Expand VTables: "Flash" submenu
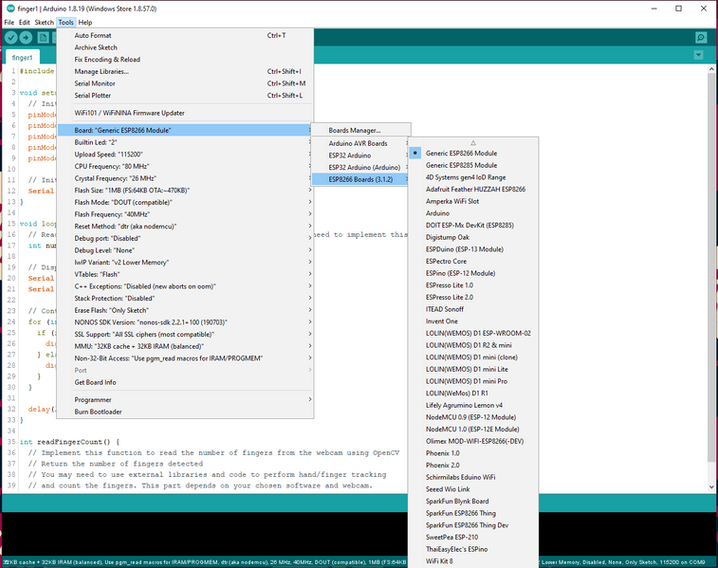Viewport: 718px width, 568px height. 185,274
